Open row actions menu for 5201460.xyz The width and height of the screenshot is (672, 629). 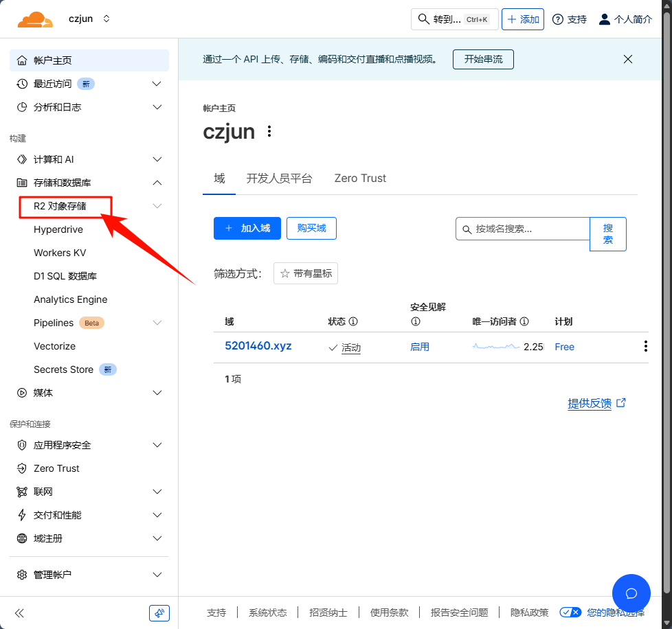[x=645, y=347]
